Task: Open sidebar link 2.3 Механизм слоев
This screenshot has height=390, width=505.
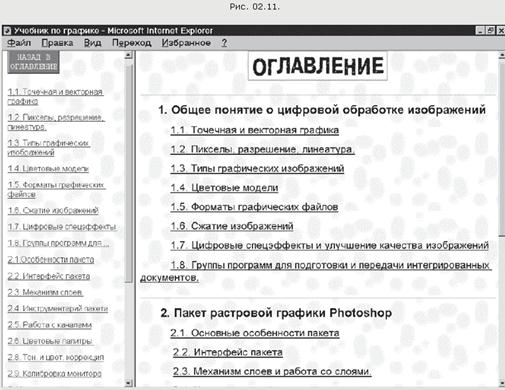Action: point(45,292)
